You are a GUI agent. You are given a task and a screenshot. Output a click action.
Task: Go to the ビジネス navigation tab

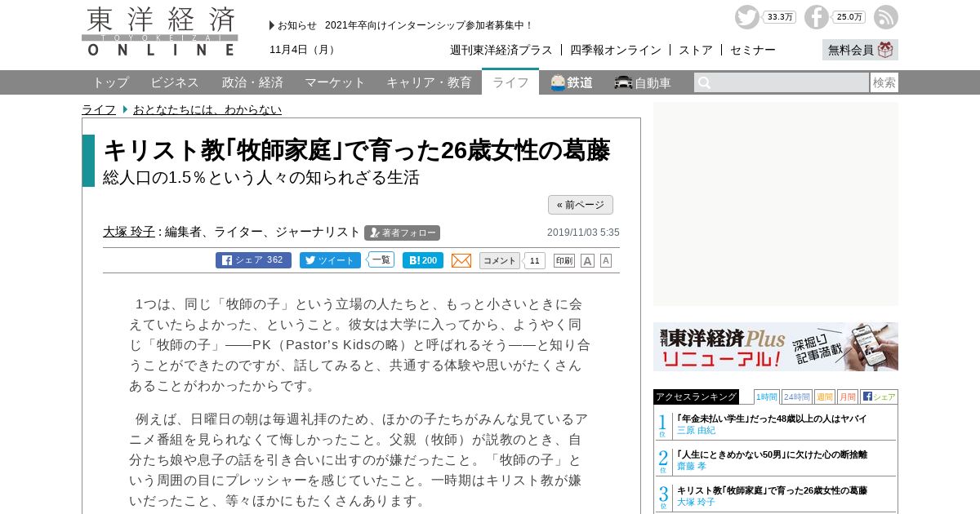(175, 82)
